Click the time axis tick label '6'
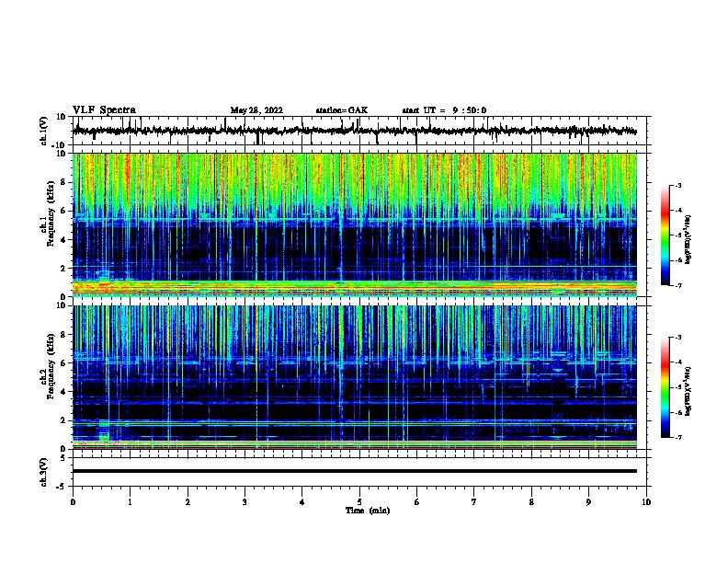Image resolution: width=728 pixels, height=563 pixels. 416,502
